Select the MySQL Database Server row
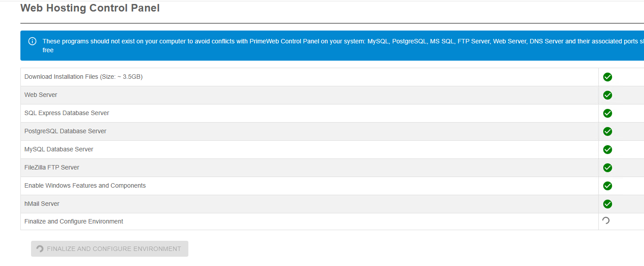The image size is (644, 266). [59, 149]
